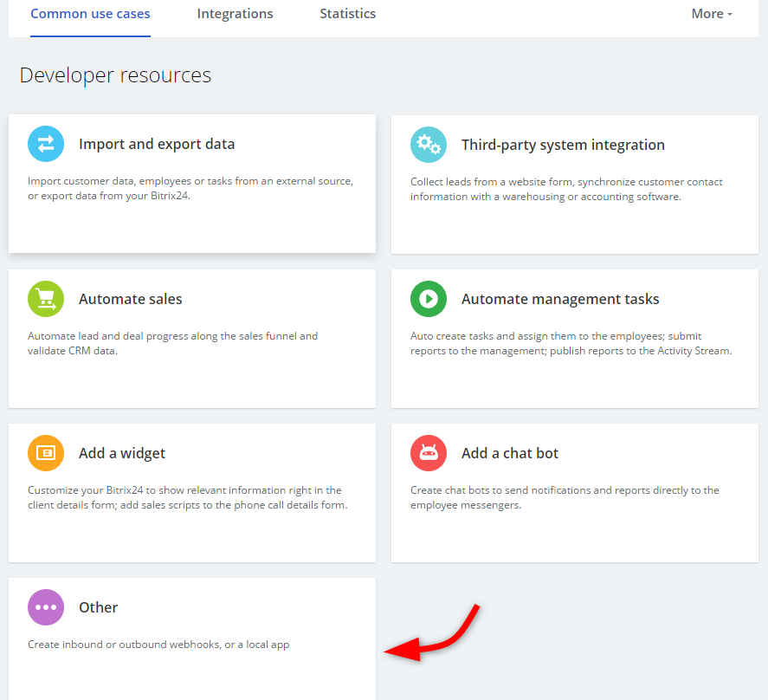The width and height of the screenshot is (768, 700).
Task: Click the purple Other three-dots icon
Action: (46, 607)
